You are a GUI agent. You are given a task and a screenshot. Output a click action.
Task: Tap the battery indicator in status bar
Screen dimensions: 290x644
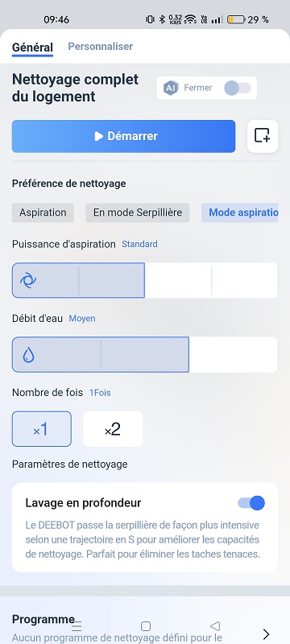[236, 19]
